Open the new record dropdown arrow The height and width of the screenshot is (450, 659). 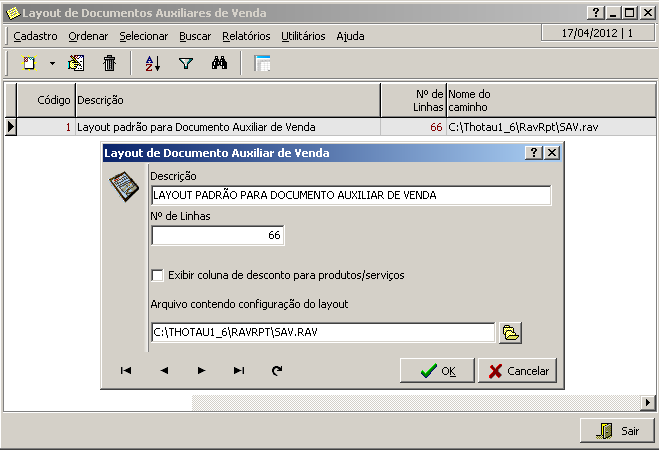(x=52, y=63)
